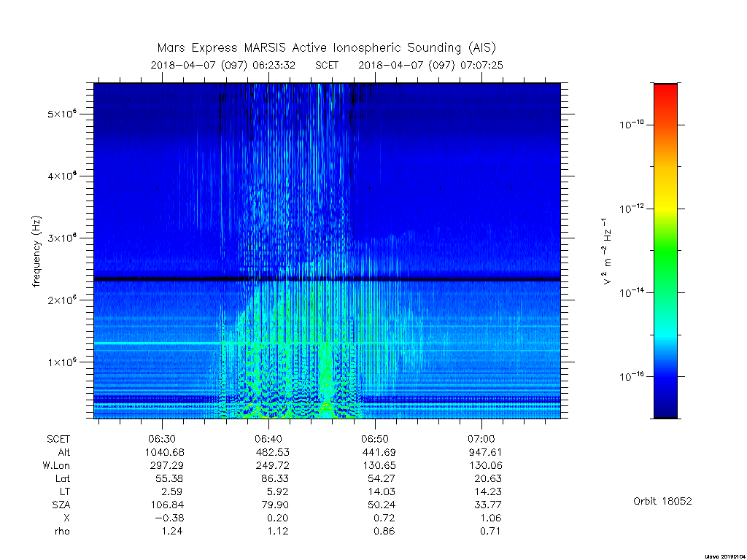Click the X value '1.06'
The image size is (747, 560).
point(491,518)
